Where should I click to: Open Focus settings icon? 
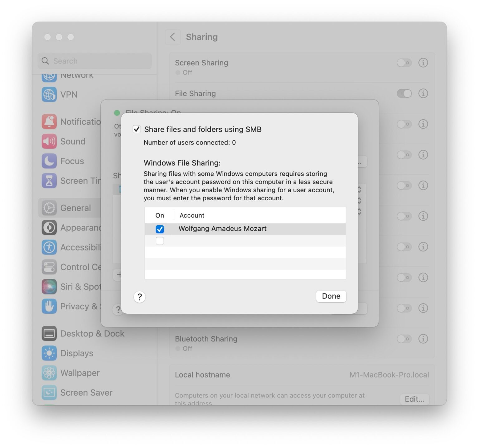point(49,161)
